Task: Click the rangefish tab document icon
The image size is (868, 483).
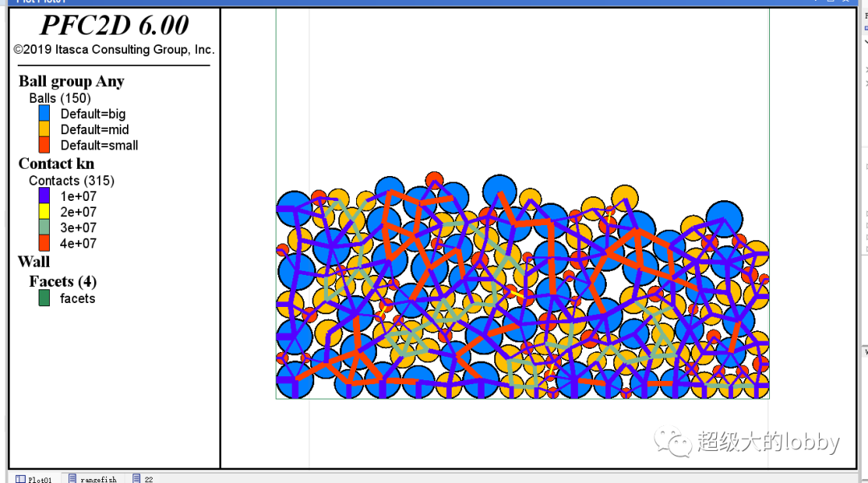Action: click(x=72, y=478)
